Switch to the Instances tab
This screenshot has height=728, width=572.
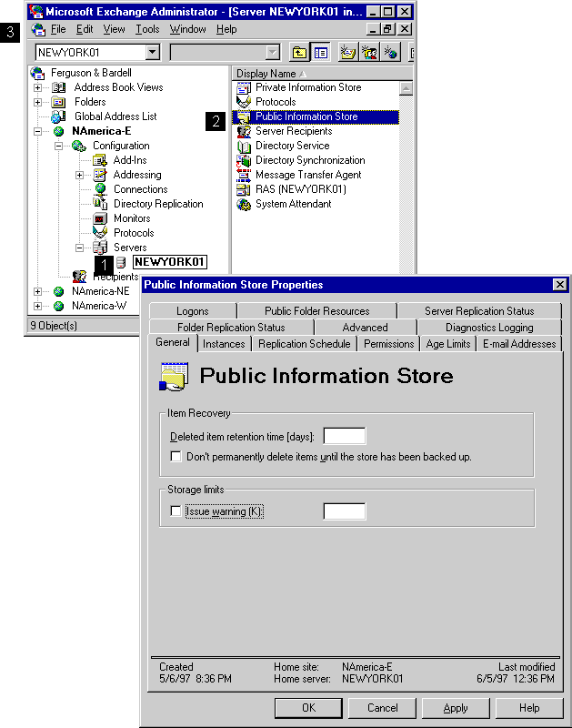coord(224,344)
